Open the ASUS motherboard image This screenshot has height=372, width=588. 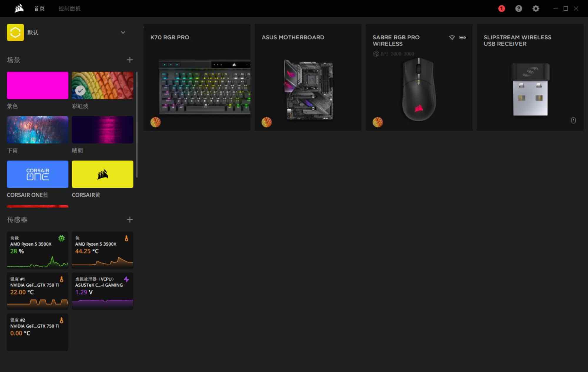pos(308,90)
